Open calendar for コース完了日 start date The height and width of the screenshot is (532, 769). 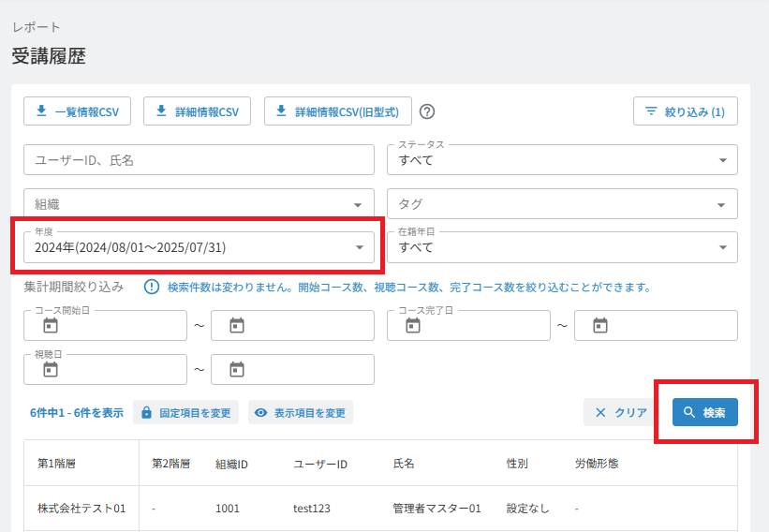(x=413, y=325)
